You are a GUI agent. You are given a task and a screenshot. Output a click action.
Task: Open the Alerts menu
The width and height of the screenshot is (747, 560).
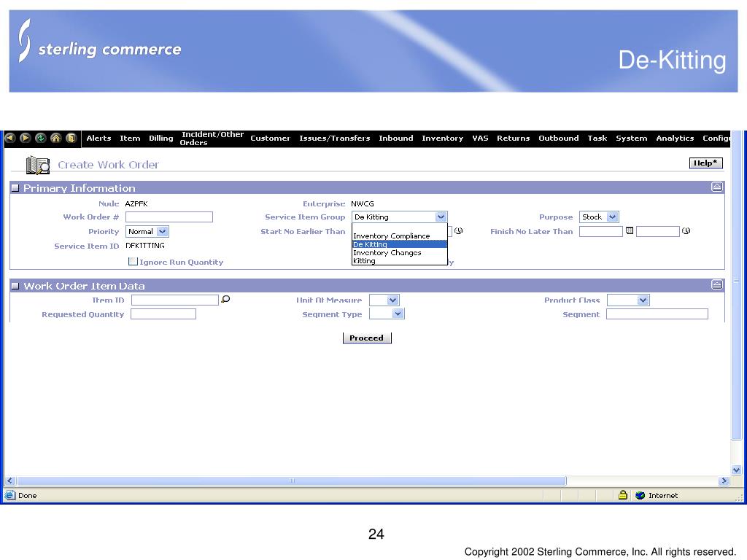pyautogui.click(x=98, y=138)
